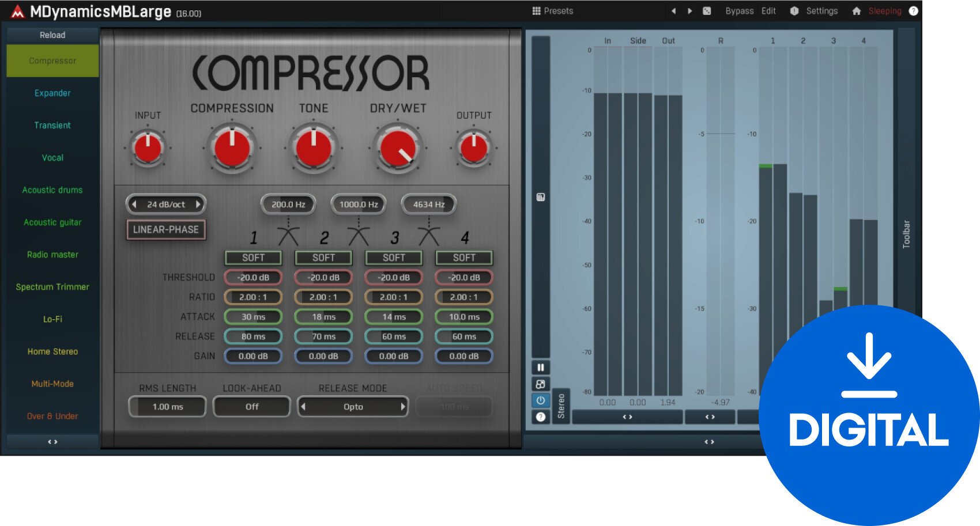Click the meter popup window icon

pos(540,384)
